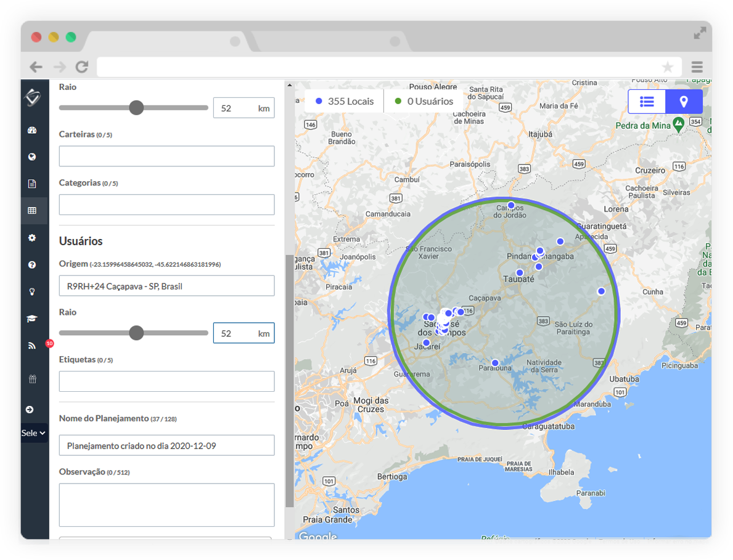
Task: Open the Categorias selection field
Action: tap(166, 205)
